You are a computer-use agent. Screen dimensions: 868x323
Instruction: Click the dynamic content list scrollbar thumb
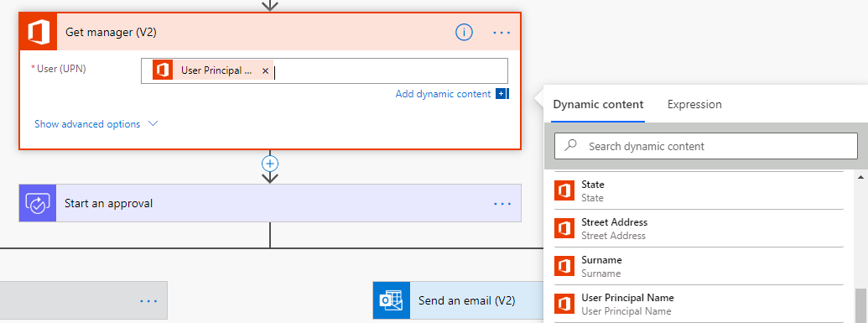coord(861,306)
